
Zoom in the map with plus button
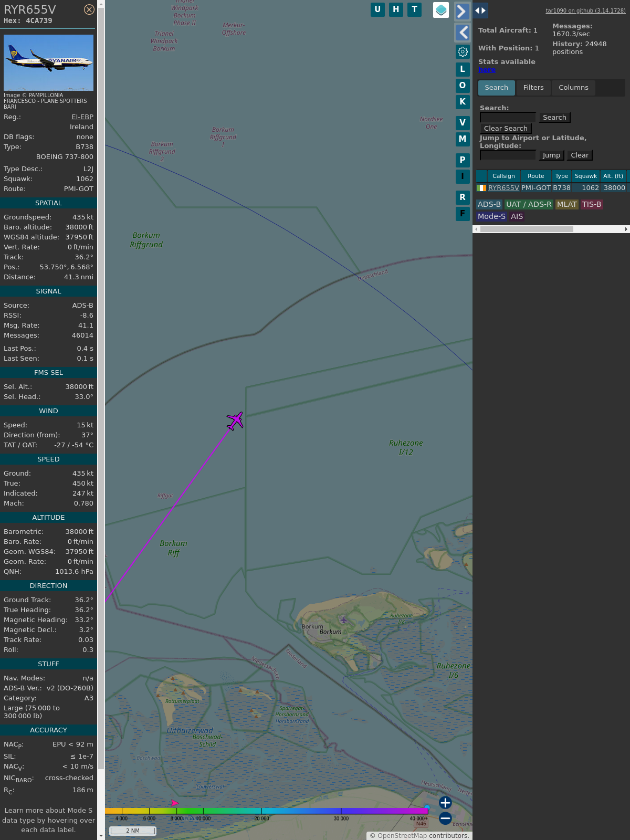445,803
